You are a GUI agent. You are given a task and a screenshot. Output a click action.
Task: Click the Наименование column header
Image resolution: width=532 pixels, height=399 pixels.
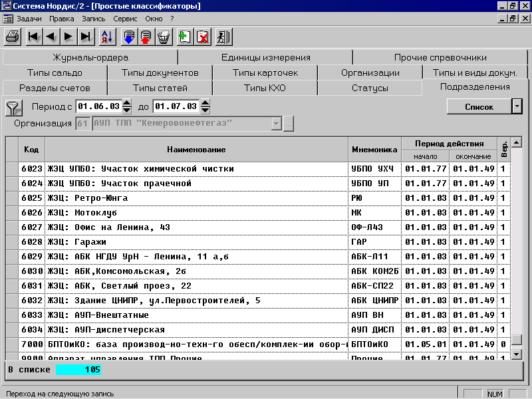(196, 150)
